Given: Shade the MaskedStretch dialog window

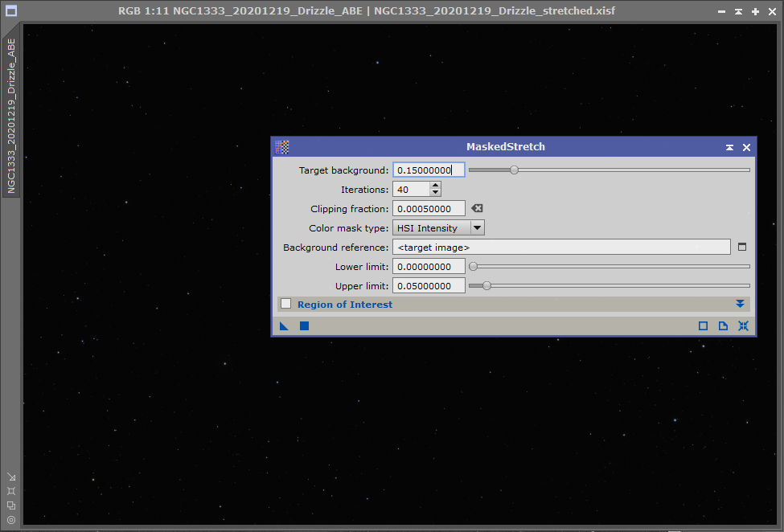Looking at the screenshot, I should point(729,147).
